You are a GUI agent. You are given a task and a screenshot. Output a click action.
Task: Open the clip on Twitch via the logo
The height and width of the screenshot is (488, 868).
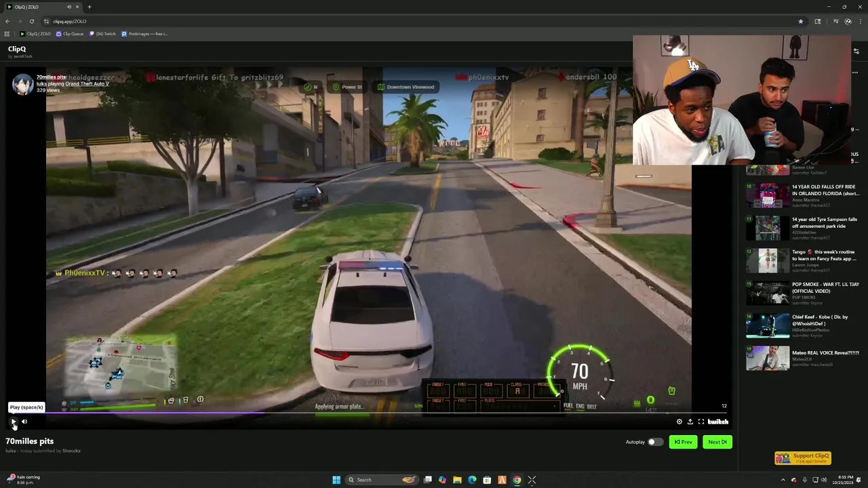718,422
